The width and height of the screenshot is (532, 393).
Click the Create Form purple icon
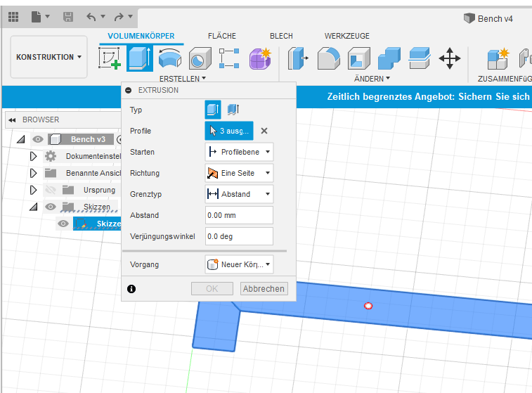pyautogui.click(x=260, y=58)
